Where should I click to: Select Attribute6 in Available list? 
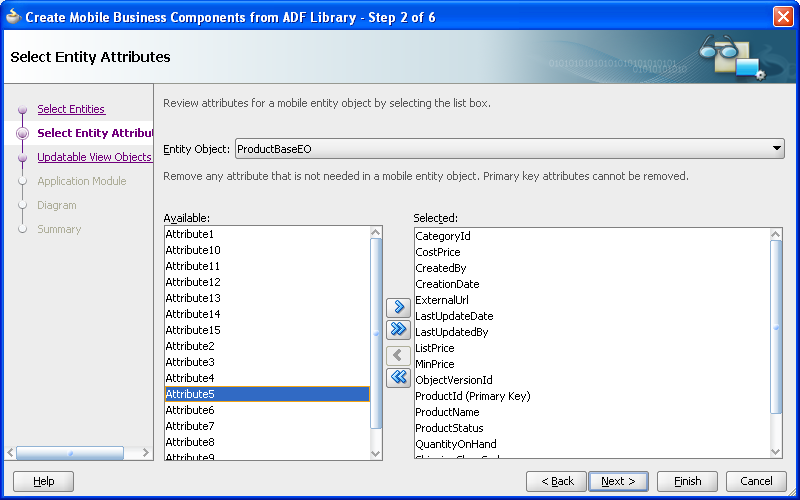pyautogui.click(x=267, y=410)
